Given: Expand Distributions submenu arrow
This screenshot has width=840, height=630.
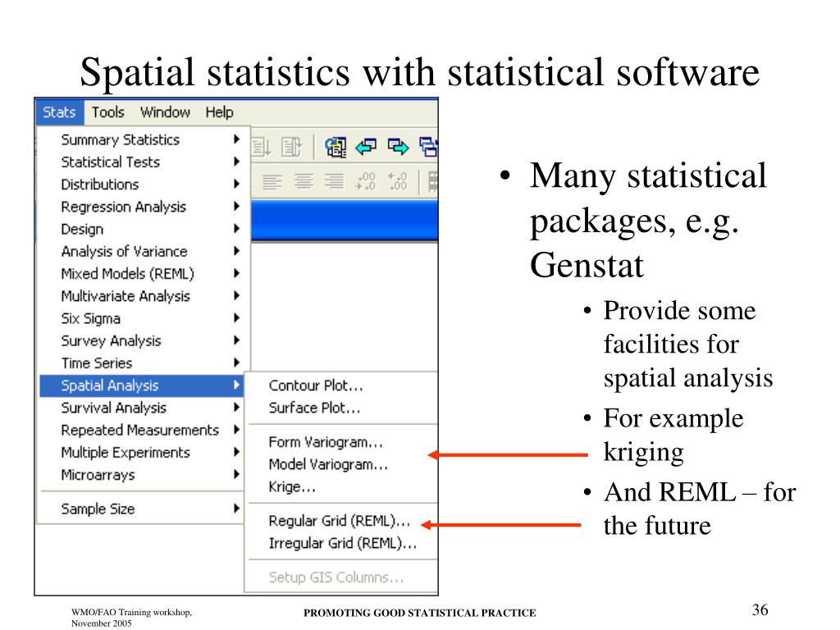Looking at the screenshot, I should pyautogui.click(x=236, y=184).
